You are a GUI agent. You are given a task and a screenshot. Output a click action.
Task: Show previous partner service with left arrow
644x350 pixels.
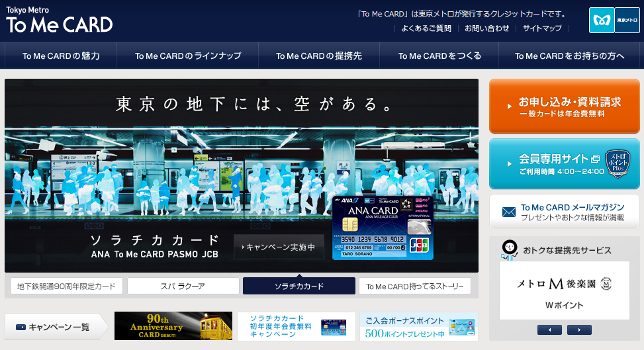point(549,329)
